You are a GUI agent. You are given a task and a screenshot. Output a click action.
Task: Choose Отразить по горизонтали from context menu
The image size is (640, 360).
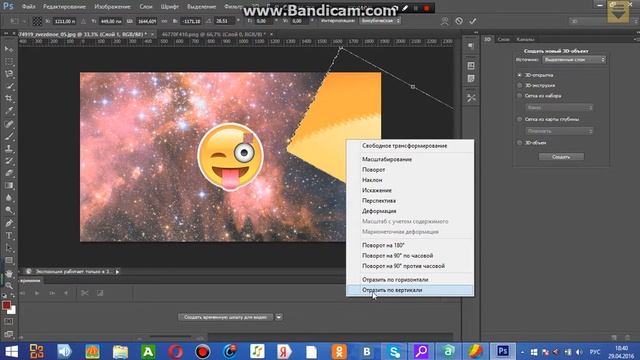point(410,280)
